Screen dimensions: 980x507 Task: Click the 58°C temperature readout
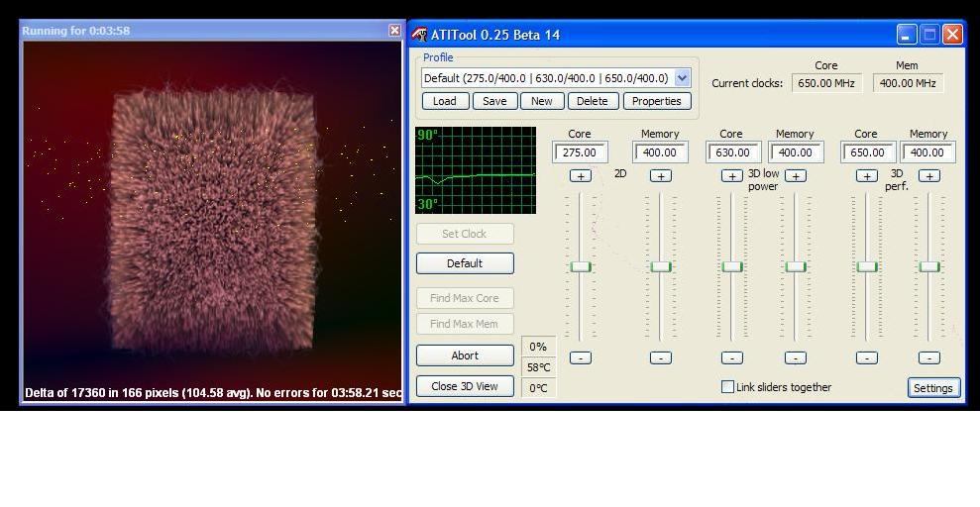click(538, 367)
